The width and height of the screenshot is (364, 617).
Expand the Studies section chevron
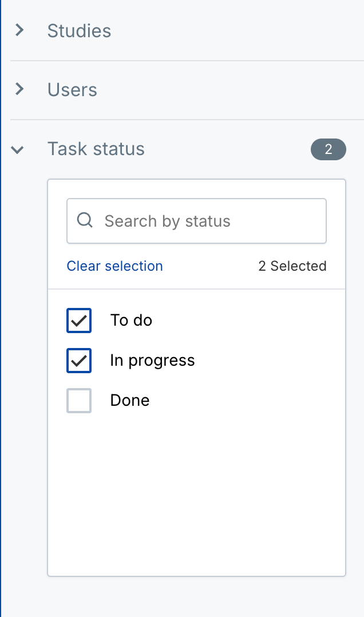(19, 30)
